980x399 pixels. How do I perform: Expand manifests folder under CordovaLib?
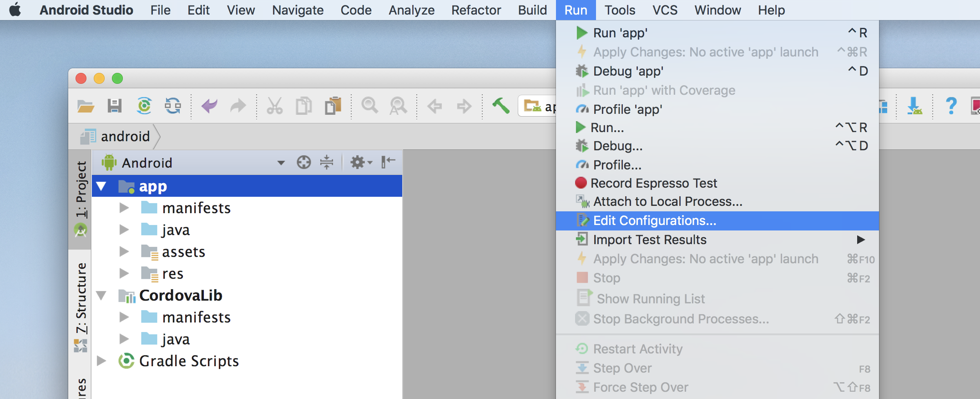[124, 317]
